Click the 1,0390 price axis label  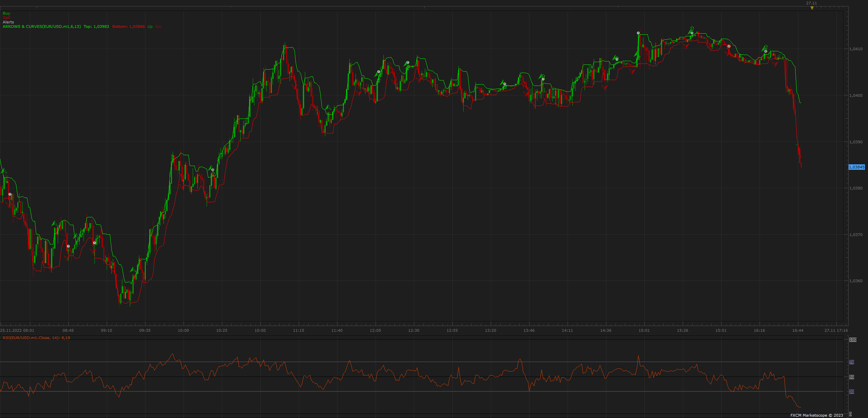(x=856, y=142)
